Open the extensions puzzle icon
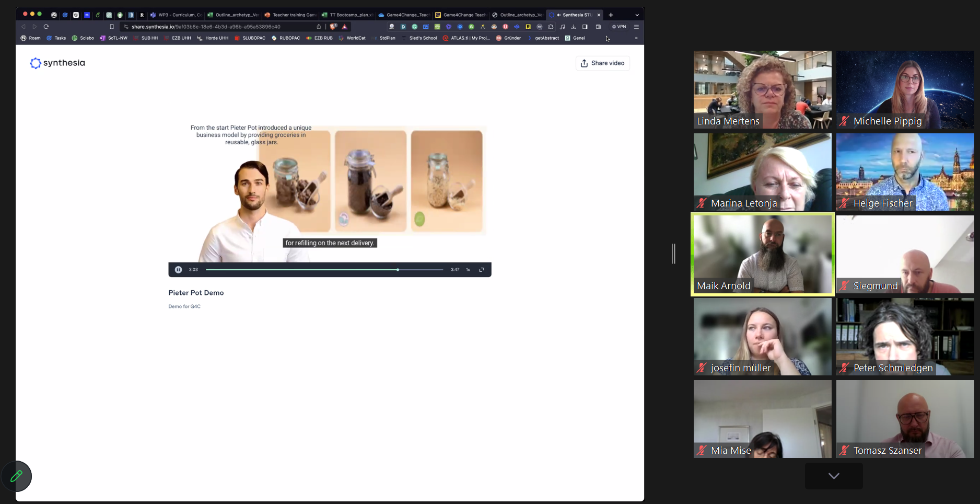 tap(551, 27)
